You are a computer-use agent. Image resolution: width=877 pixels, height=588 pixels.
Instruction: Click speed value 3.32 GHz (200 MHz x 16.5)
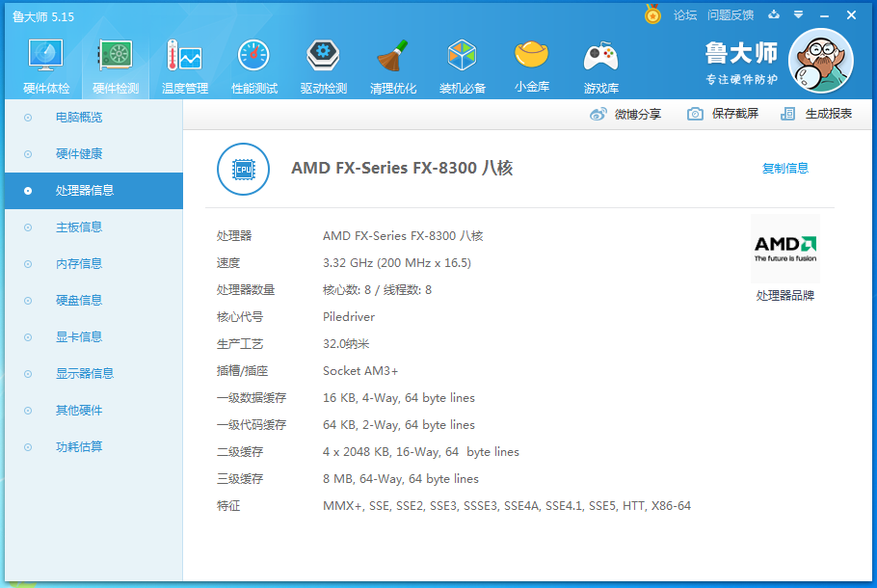coord(396,263)
